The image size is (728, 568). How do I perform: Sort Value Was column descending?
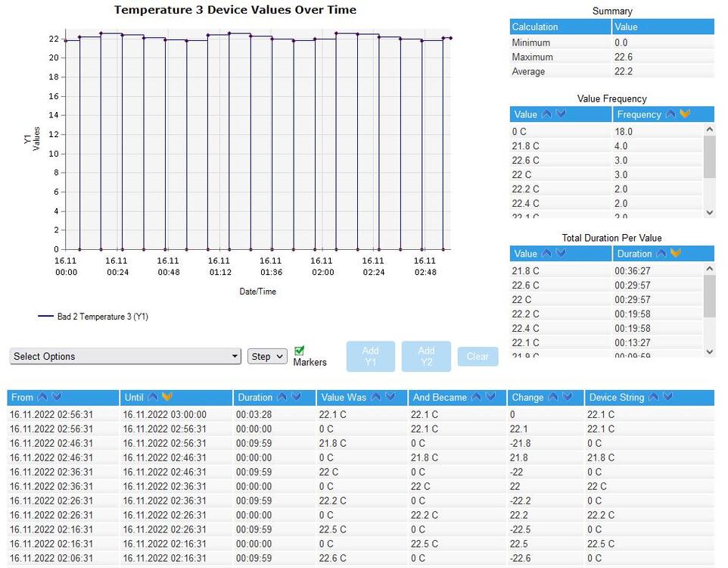point(390,398)
